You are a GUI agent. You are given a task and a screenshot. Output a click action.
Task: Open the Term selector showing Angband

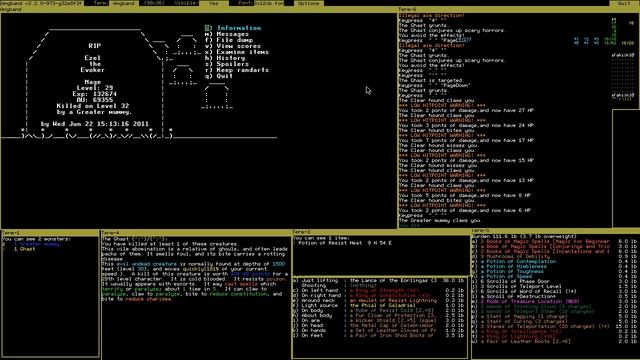(124, 3)
